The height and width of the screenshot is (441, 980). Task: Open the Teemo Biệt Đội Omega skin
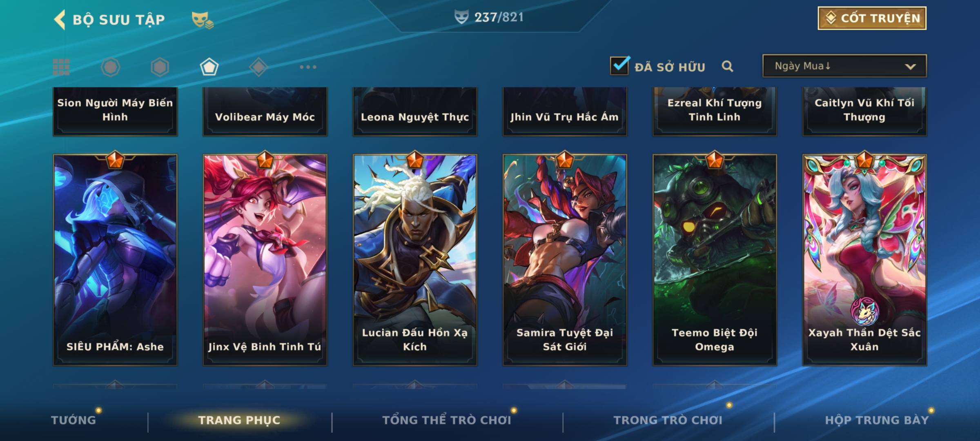[715, 260]
